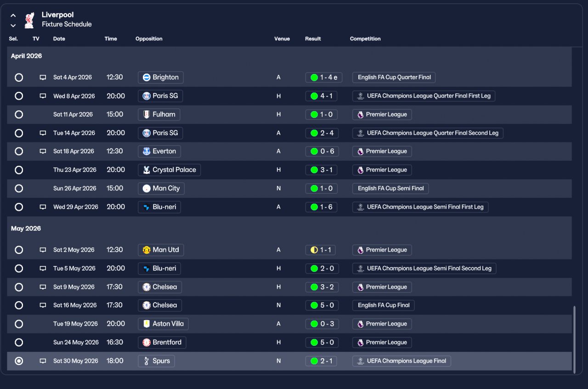Image resolution: width=588 pixels, height=389 pixels.
Task: Sort by Result column header
Action: (313, 39)
